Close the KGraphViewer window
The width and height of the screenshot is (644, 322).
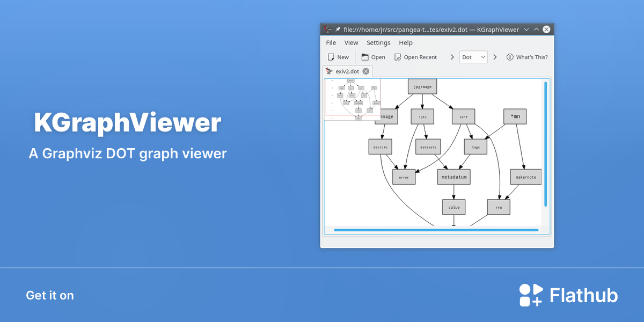point(546,30)
